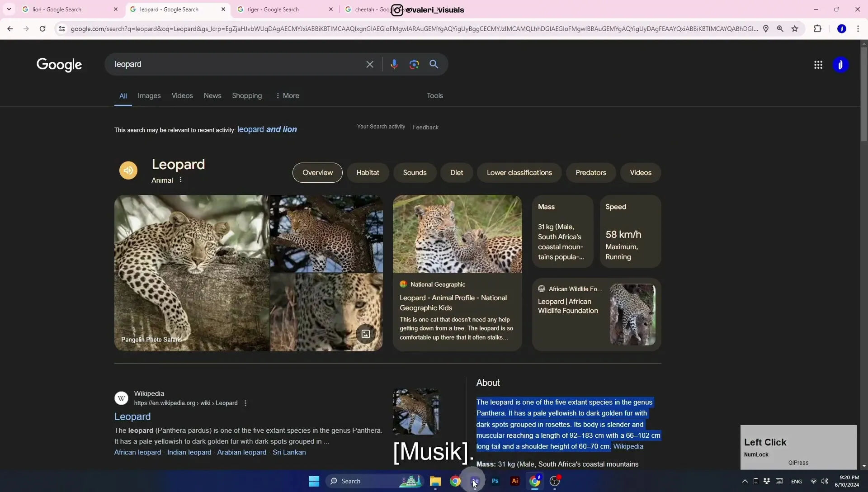The width and height of the screenshot is (868, 492).
Task: Show hidden system tray icons
Action: (x=745, y=481)
